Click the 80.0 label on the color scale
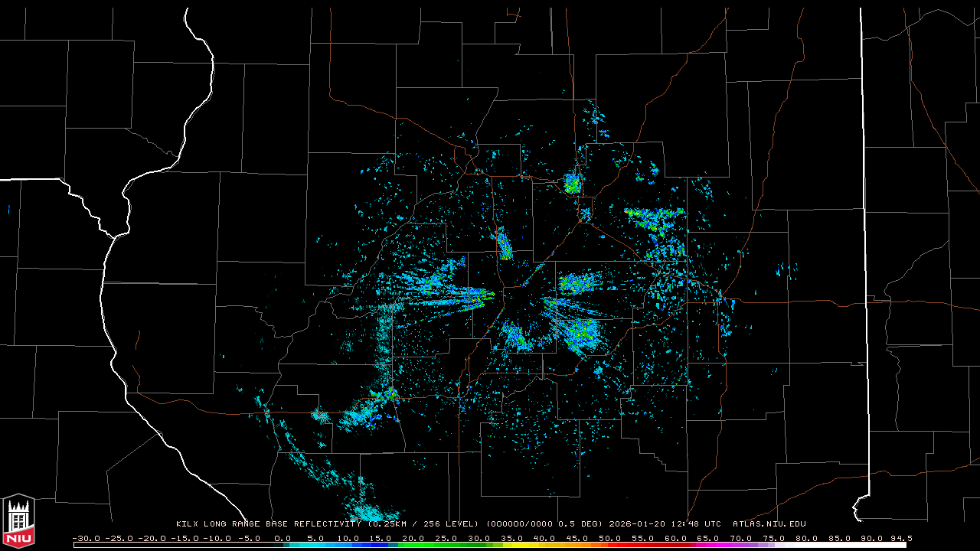Image resolution: width=980 pixels, height=551 pixels. click(807, 538)
